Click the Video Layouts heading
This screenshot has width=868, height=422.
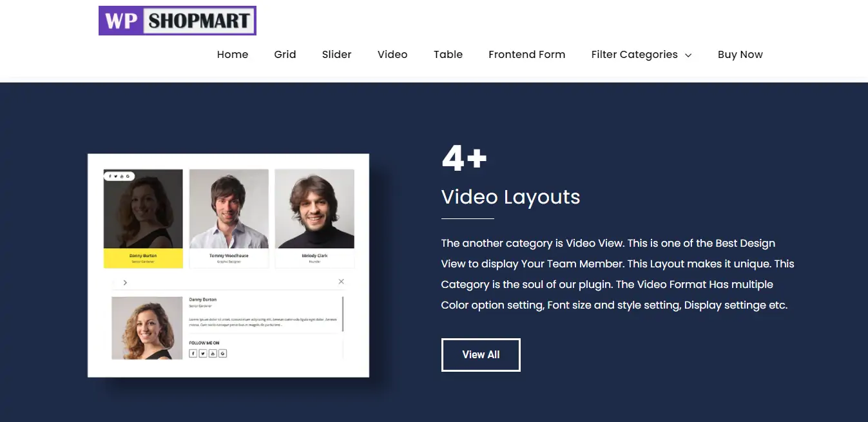click(510, 197)
